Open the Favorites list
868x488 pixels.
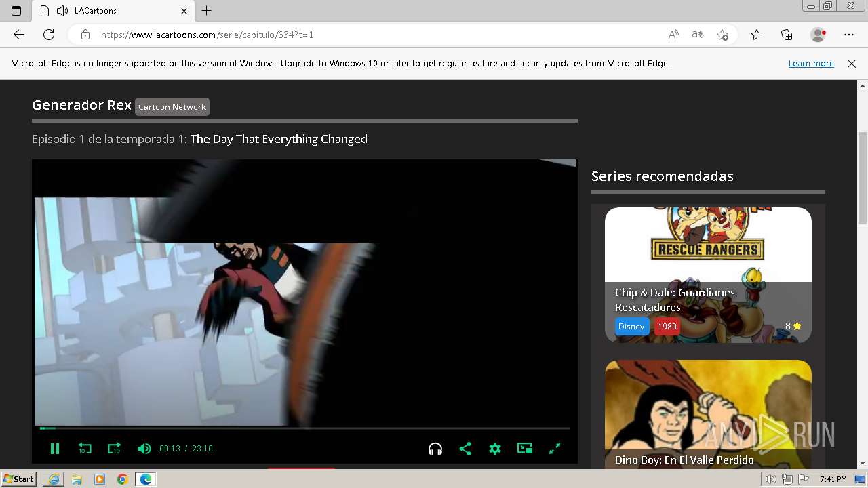[x=757, y=35]
